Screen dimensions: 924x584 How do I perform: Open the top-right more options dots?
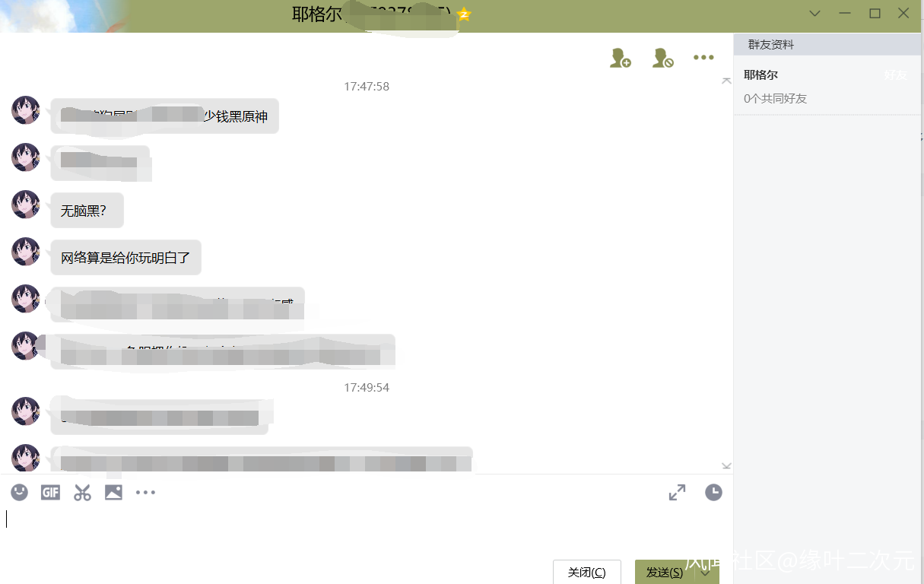pyautogui.click(x=703, y=57)
